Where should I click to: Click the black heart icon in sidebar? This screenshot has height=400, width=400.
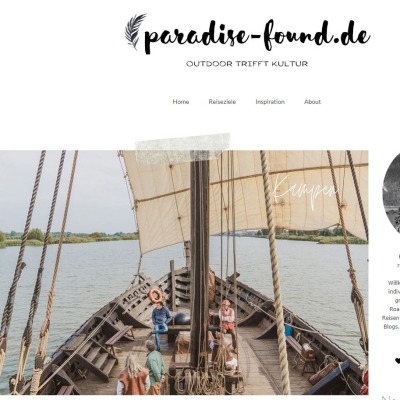click(x=397, y=361)
